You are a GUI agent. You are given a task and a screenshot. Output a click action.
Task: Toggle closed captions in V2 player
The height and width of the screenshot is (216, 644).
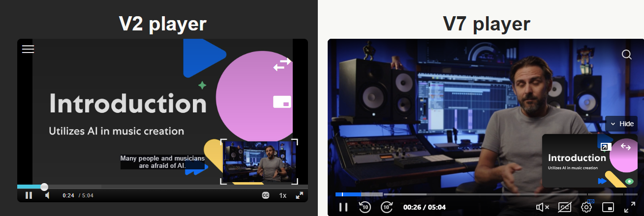[266, 195]
